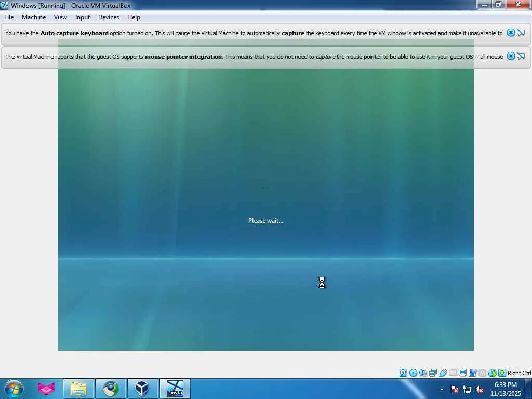Screen dimensions: 532x399
Task: Click the network tray icon
Action: point(467,389)
